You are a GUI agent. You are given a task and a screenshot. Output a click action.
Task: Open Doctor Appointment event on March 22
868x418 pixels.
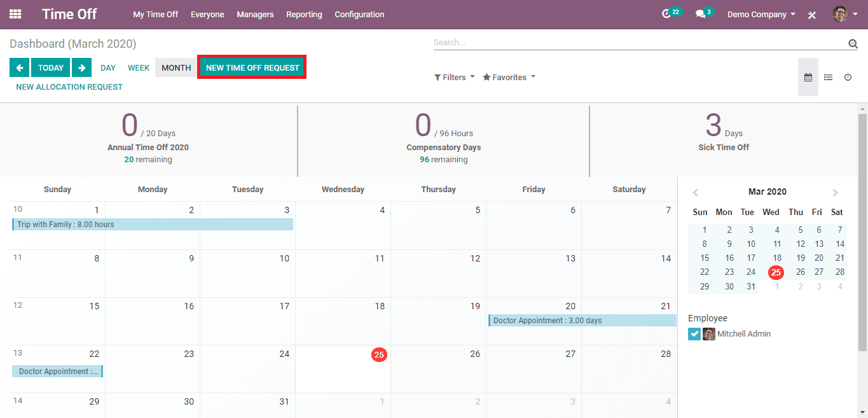(57, 371)
